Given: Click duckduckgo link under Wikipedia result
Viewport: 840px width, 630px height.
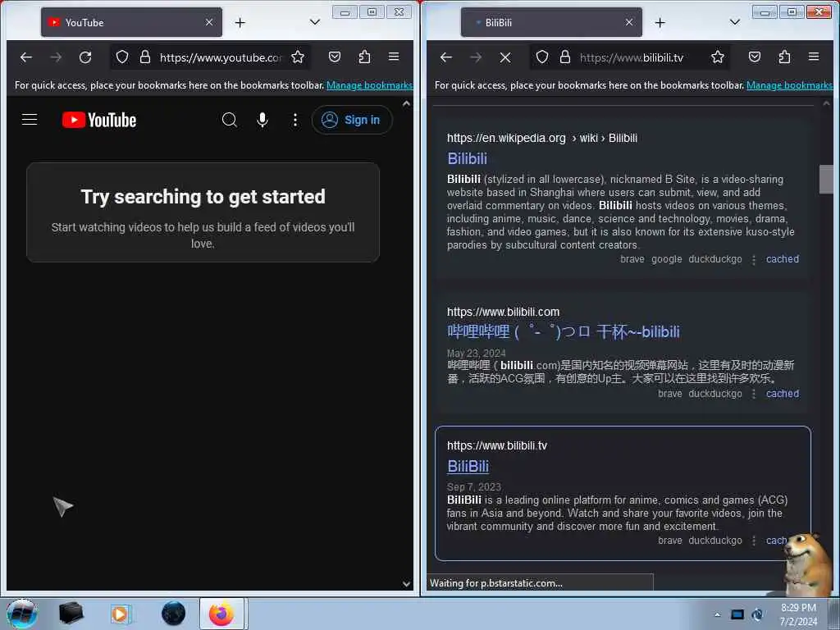Looking at the screenshot, I should coord(715,259).
